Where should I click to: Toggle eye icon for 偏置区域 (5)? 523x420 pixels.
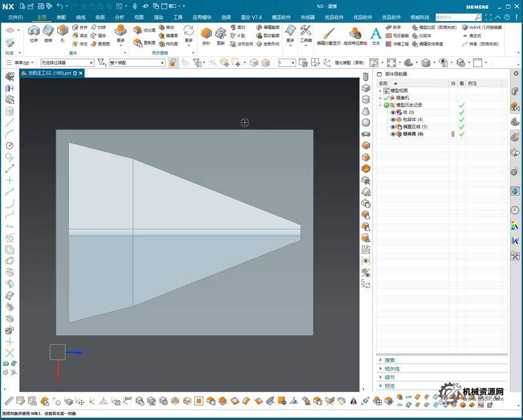pyautogui.click(x=393, y=127)
